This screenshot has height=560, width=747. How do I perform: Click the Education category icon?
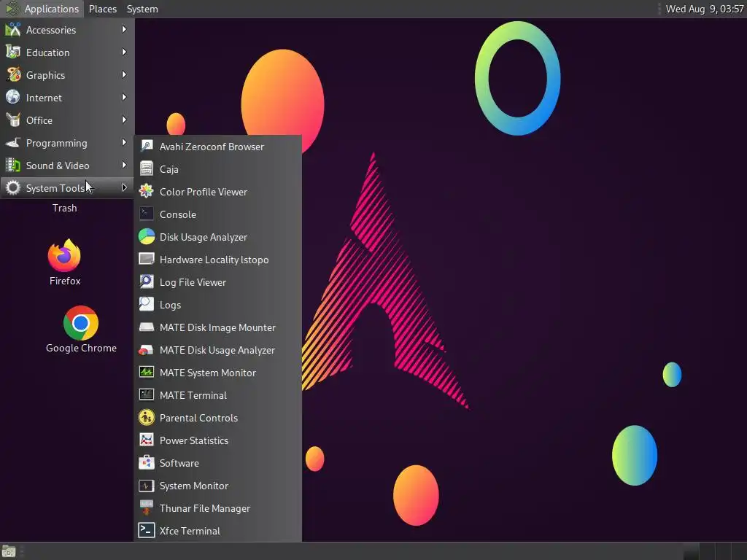coord(13,52)
